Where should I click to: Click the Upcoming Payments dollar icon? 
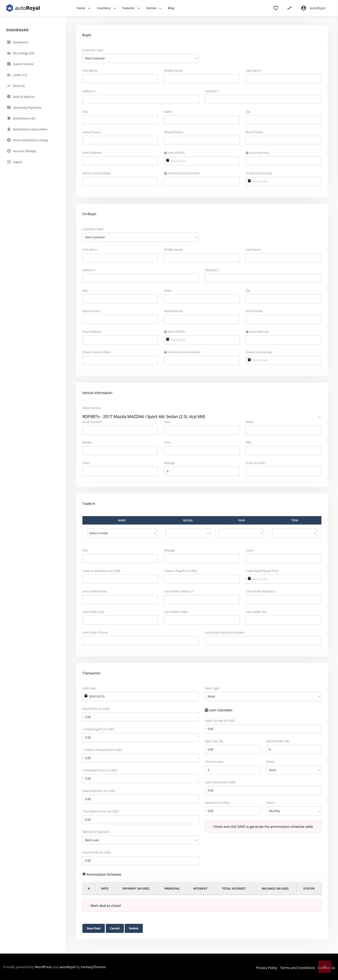click(x=9, y=107)
